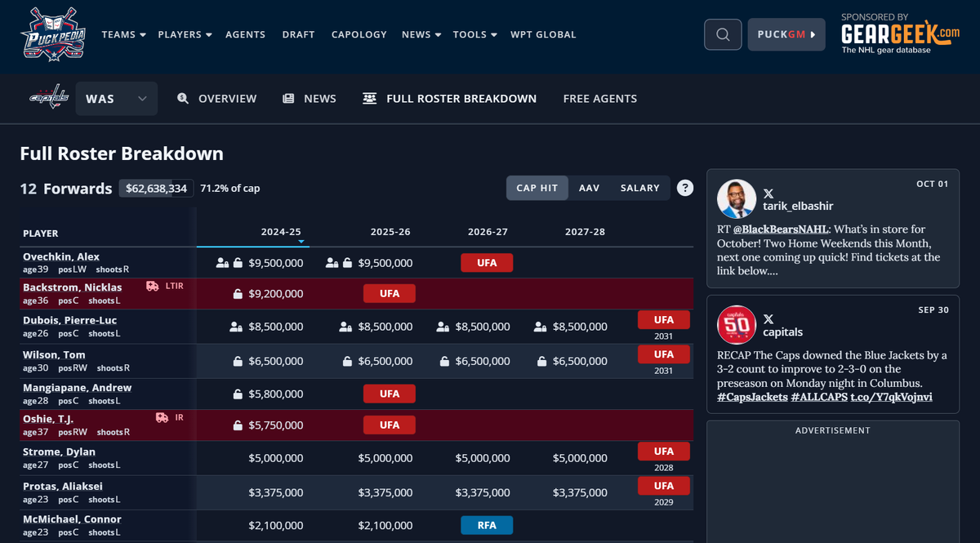Click the PuckGM button
980x543 pixels.
coord(786,34)
